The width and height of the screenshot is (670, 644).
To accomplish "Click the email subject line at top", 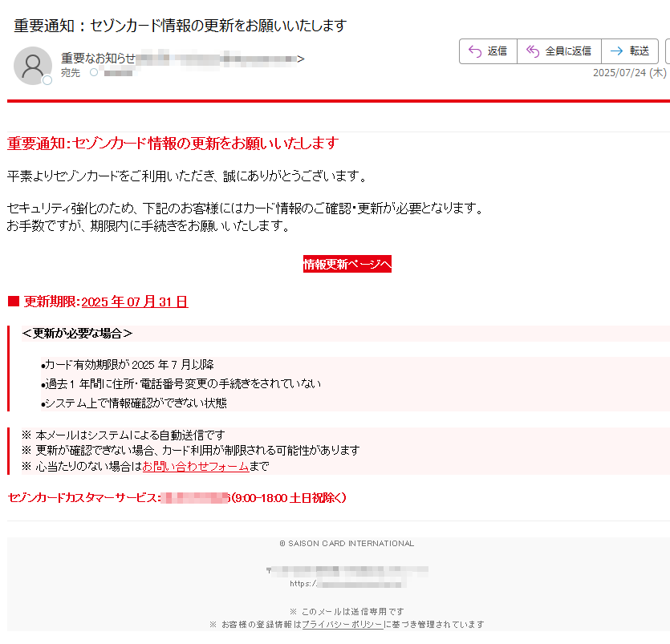I will [x=180, y=26].
